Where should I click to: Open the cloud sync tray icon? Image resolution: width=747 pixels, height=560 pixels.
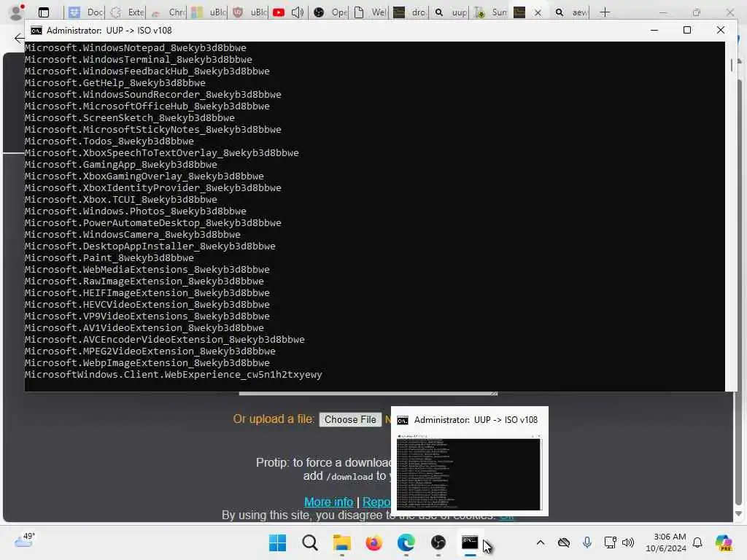[564, 542]
